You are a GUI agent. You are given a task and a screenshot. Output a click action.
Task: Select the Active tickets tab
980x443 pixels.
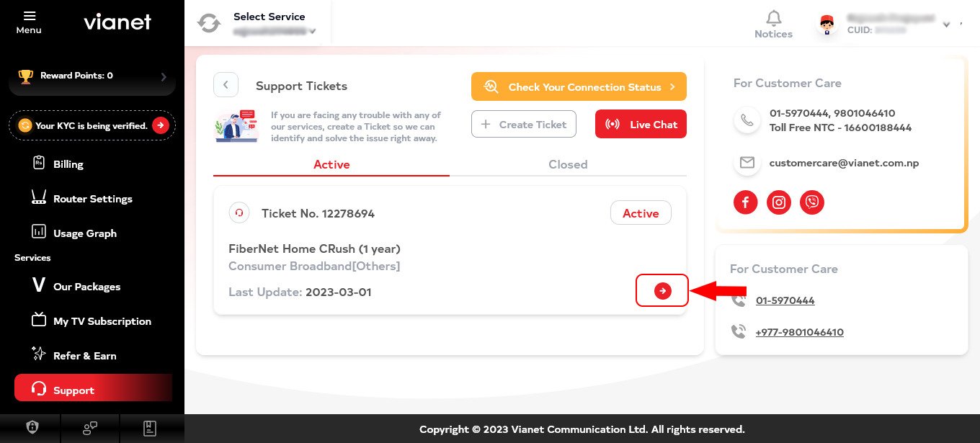click(x=331, y=164)
